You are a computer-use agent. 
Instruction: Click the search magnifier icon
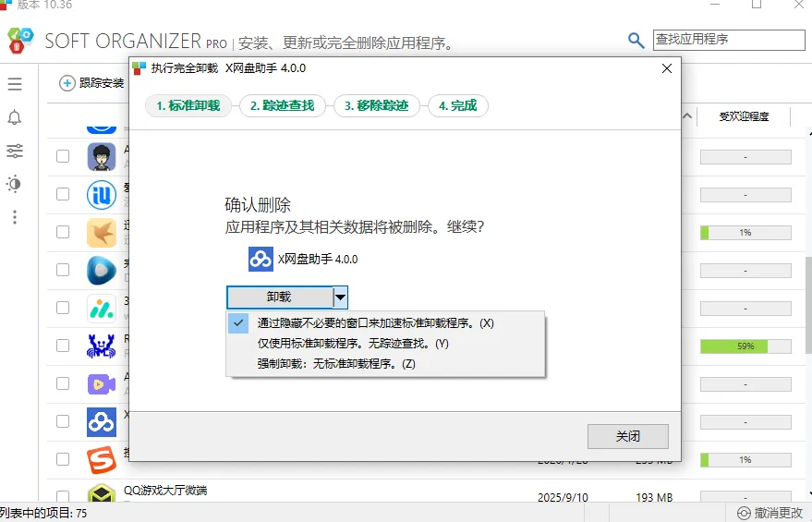click(636, 41)
